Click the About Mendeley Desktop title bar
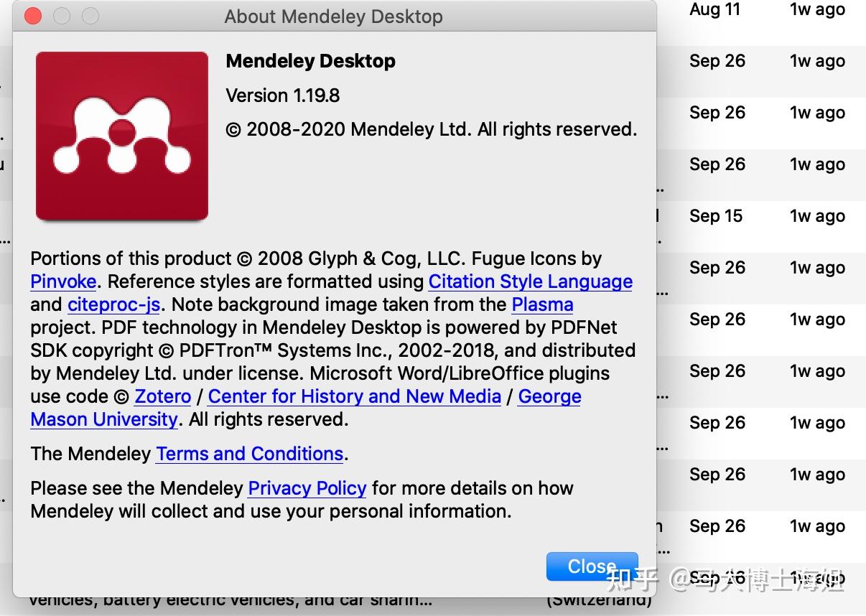The width and height of the screenshot is (866, 616). [333, 16]
